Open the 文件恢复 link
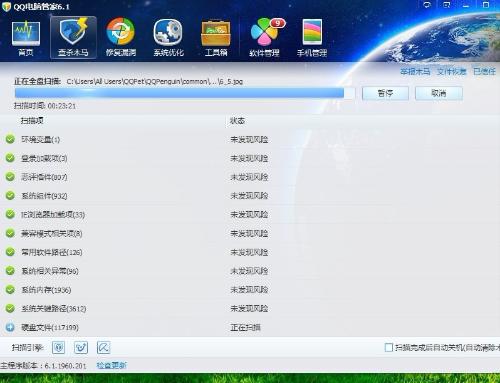This screenshot has width=500, height=383. point(452,71)
